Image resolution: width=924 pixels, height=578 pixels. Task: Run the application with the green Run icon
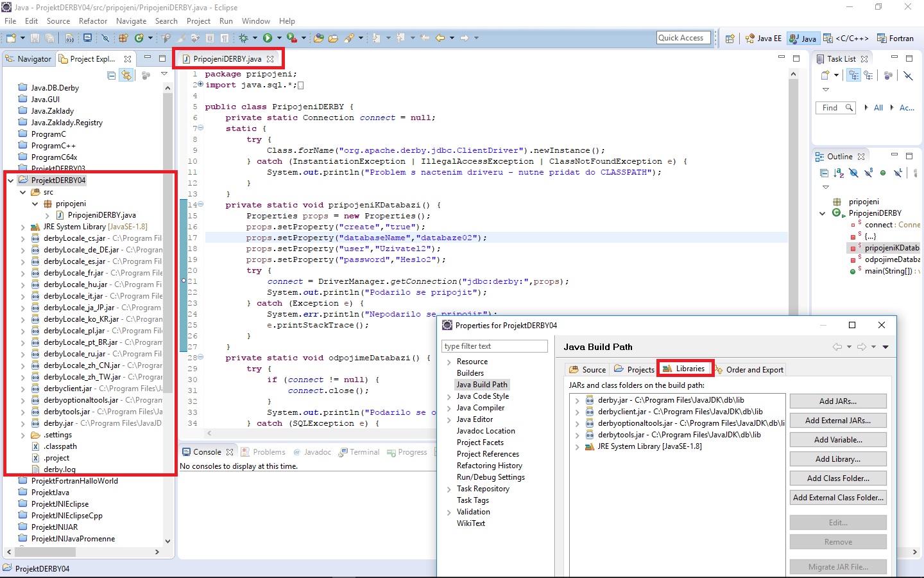[x=268, y=38]
